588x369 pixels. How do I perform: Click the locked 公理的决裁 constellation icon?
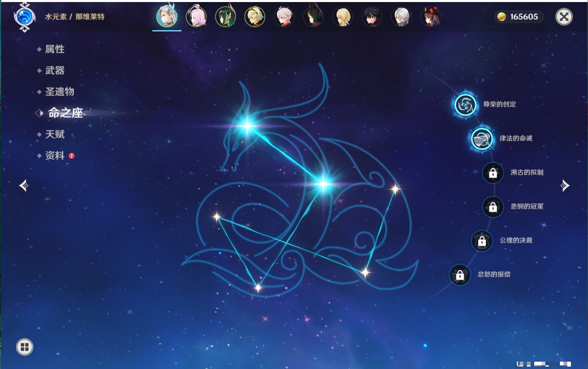point(482,241)
